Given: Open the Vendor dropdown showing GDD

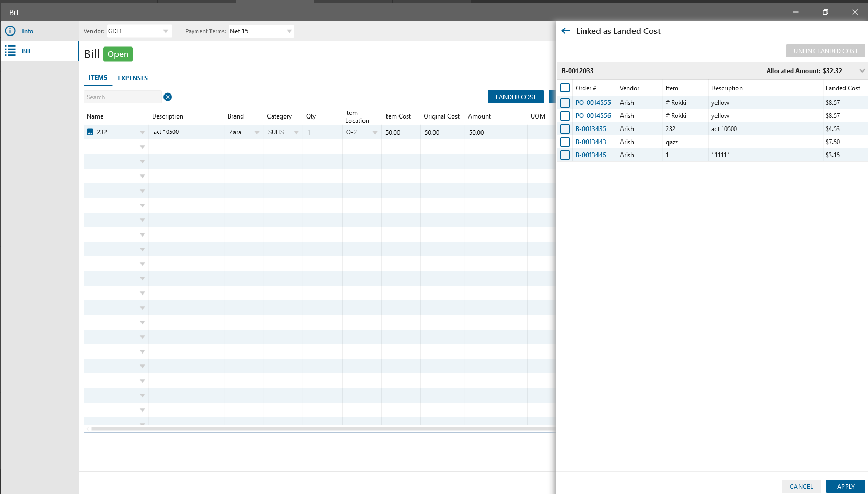Looking at the screenshot, I should (x=165, y=31).
